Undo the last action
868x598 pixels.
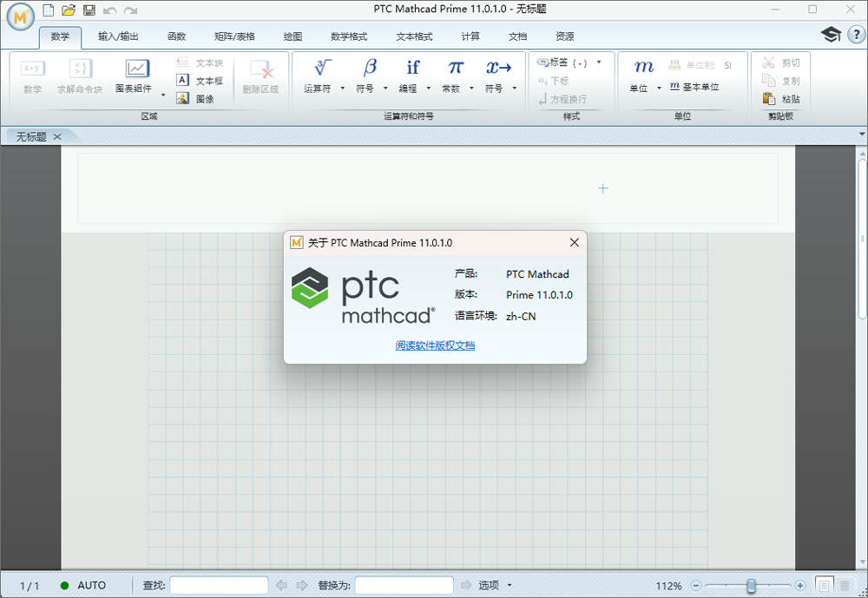coord(109,10)
